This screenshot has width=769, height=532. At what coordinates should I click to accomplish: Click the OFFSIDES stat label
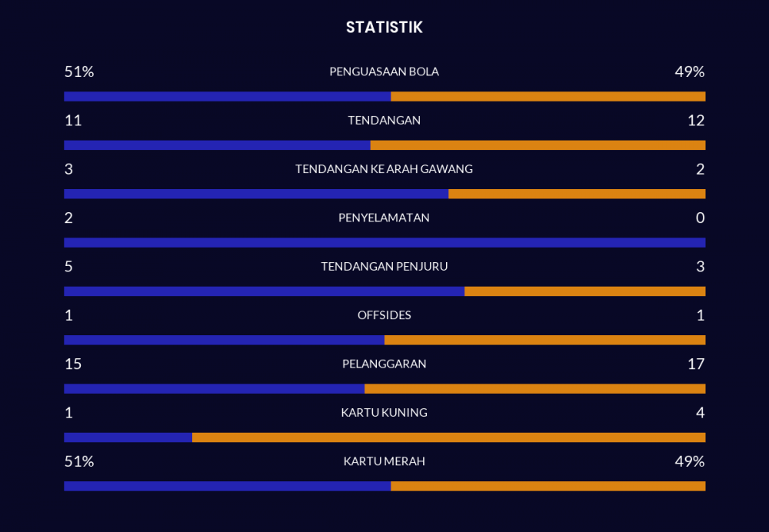384,315
